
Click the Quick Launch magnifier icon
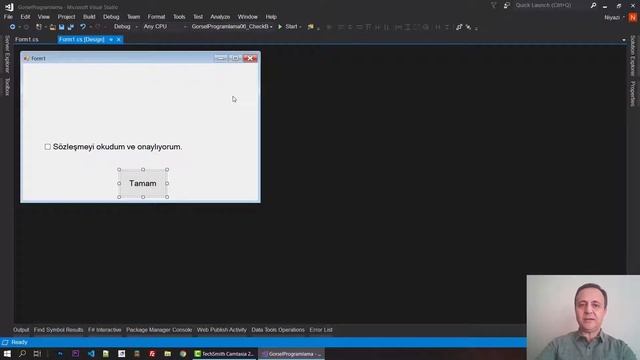click(593, 5)
